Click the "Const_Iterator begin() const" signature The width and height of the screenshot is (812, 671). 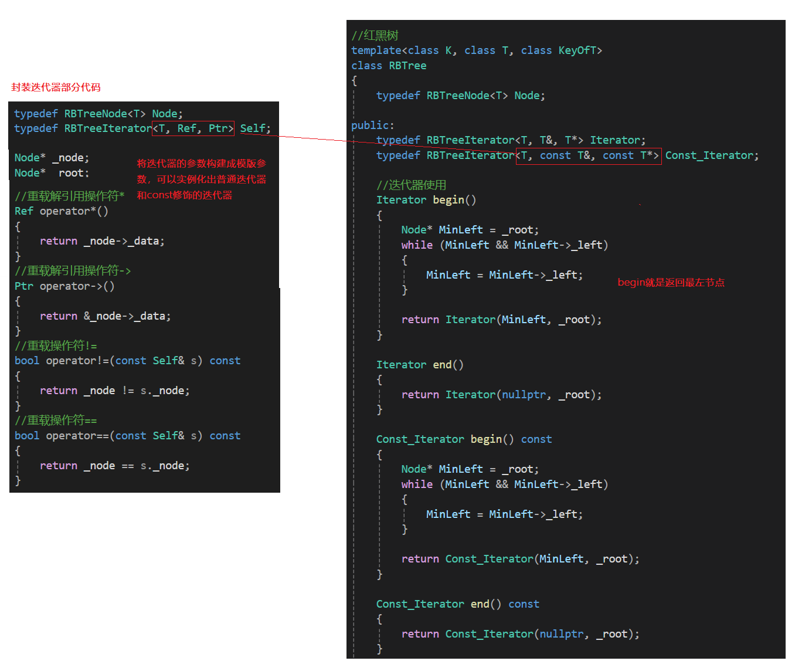(x=464, y=439)
